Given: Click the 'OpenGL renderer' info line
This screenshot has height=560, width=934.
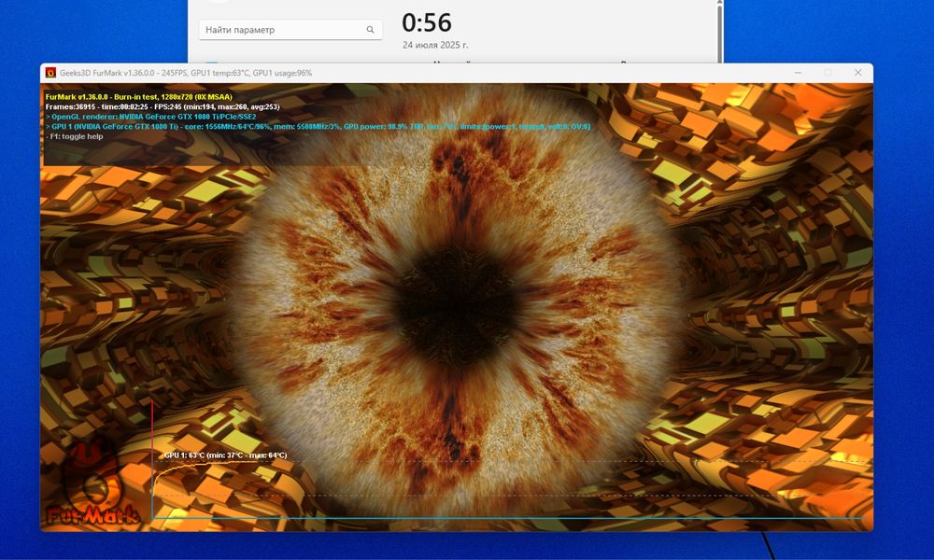Looking at the screenshot, I should tap(150, 118).
